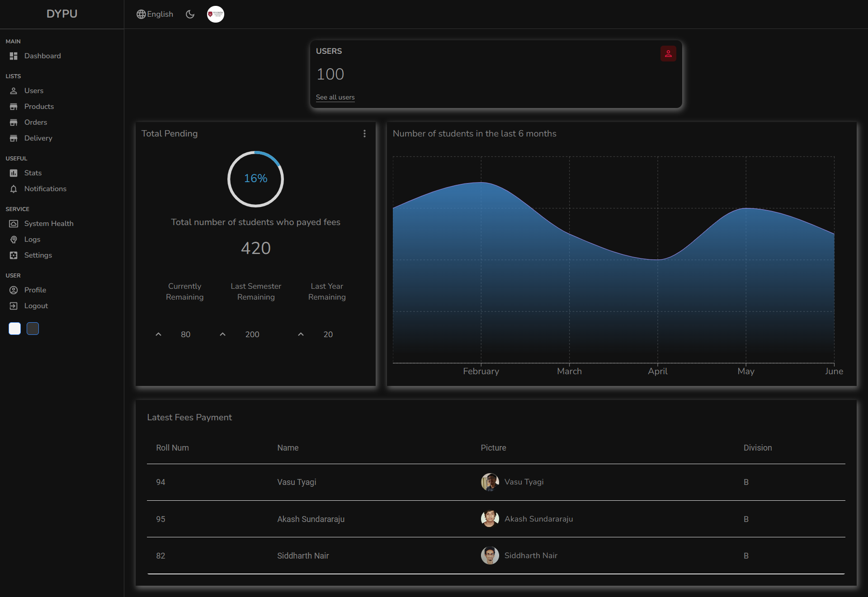Click the Dashboard grid icon in sidebar

coord(14,56)
